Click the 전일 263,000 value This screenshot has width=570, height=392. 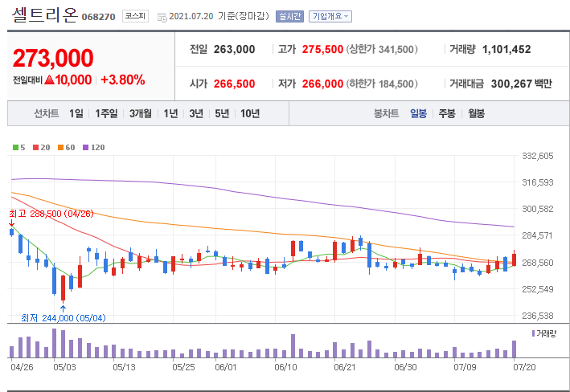click(x=234, y=50)
